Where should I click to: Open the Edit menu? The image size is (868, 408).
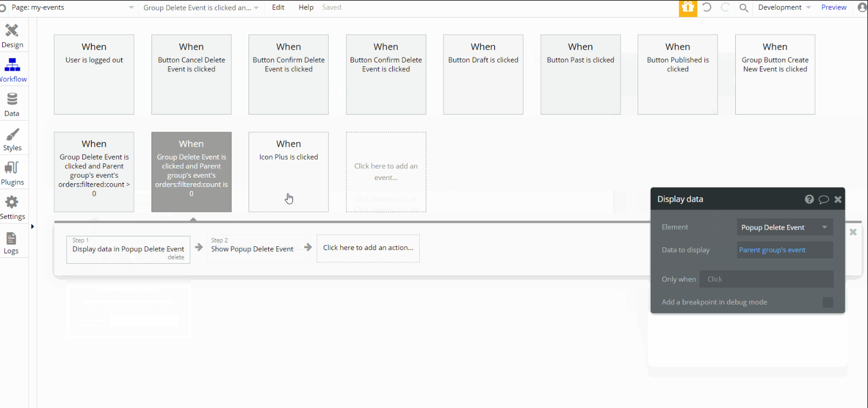(278, 8)
